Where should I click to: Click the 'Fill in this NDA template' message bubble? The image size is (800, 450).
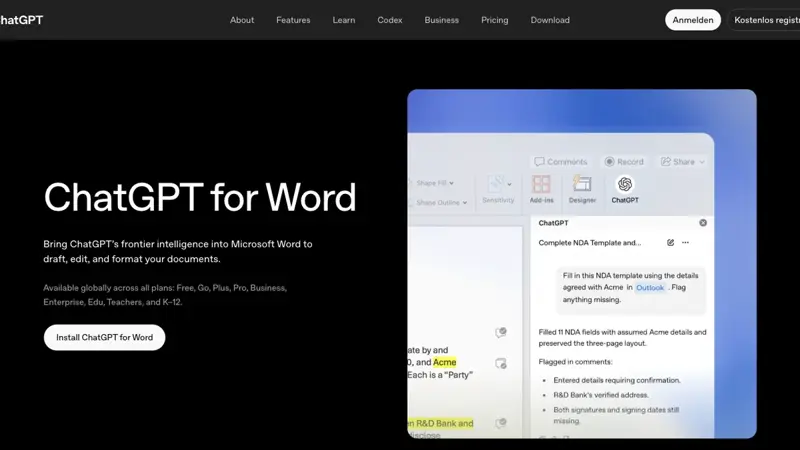pyautogui.click(x=631, y=288)
